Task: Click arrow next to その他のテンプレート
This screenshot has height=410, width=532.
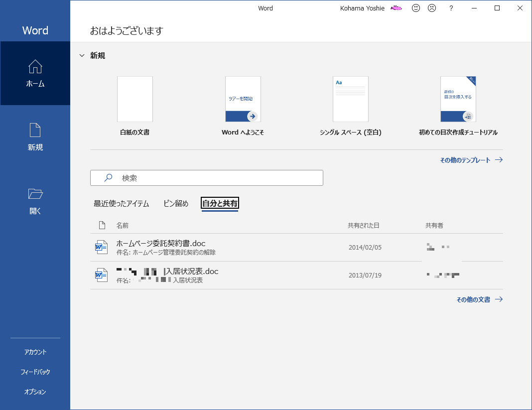Action: 499,160
